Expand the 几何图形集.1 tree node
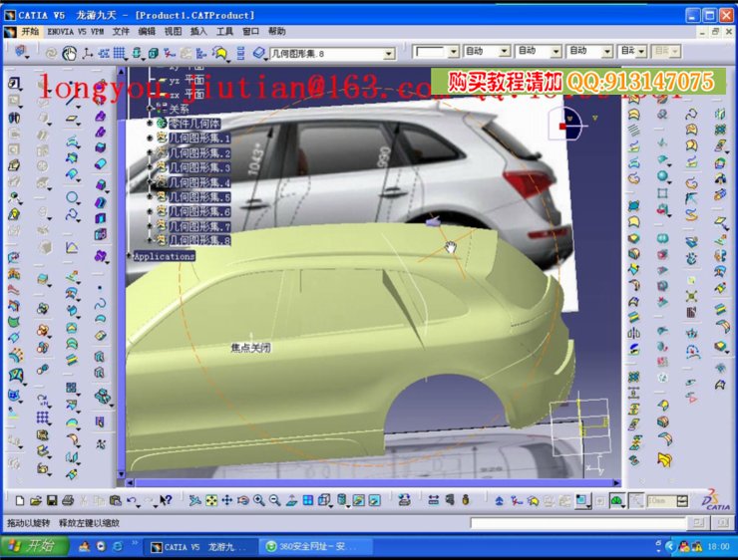This screenshot has height=560, width=738. tap(150, 139)
